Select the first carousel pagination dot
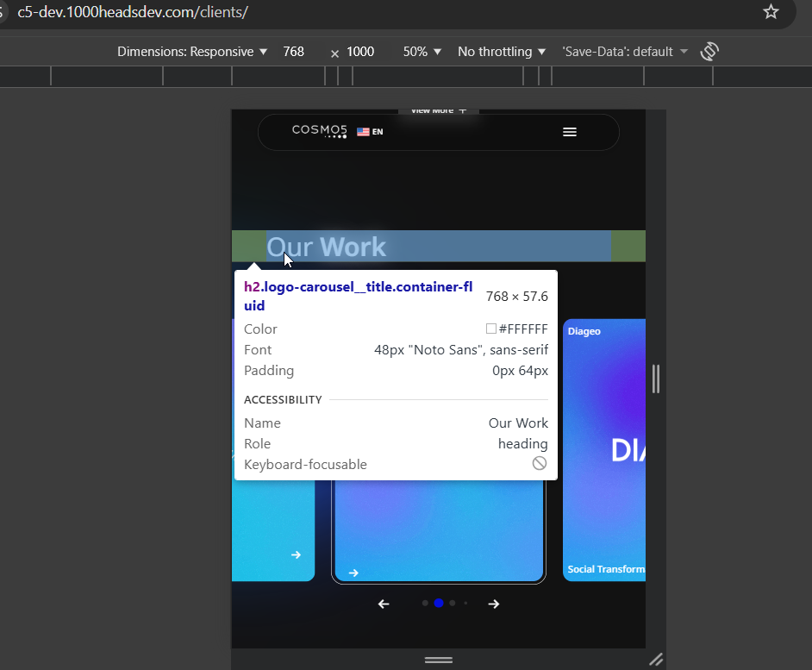This screenshot has height=670, width=812. click(425, 603)
